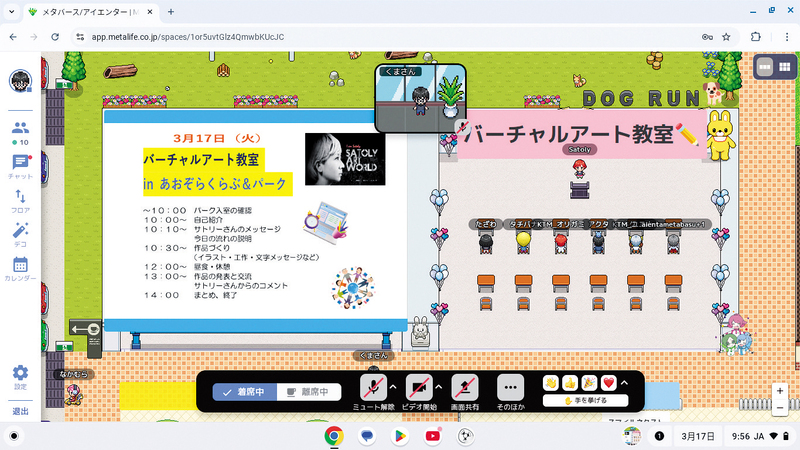Send the red heart reaction

pos(607,383)
